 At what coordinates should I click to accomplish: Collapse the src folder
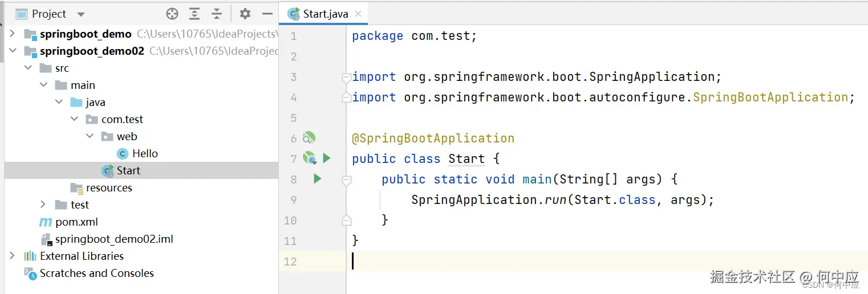coord(27,68)
